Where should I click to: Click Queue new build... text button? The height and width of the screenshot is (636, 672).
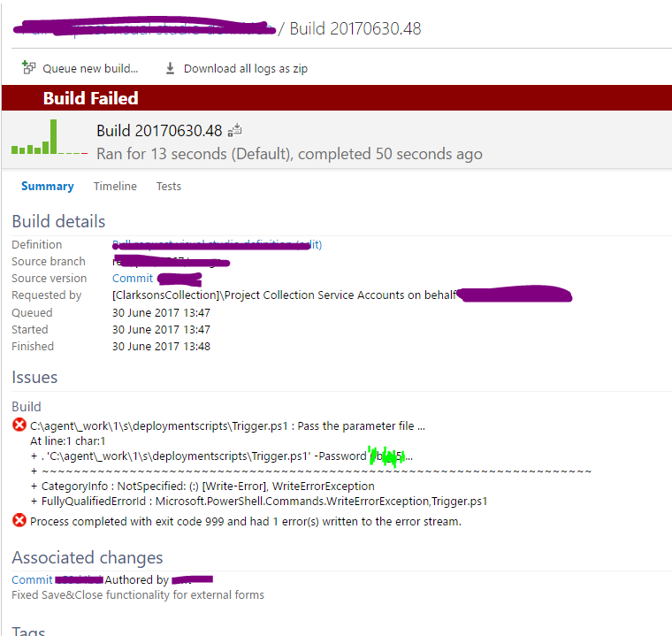[90, 69]
